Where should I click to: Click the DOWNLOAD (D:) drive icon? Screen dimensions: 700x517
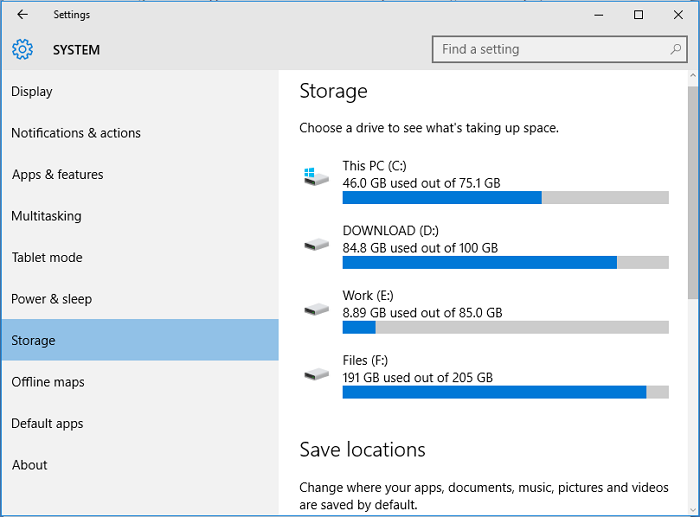317,243
